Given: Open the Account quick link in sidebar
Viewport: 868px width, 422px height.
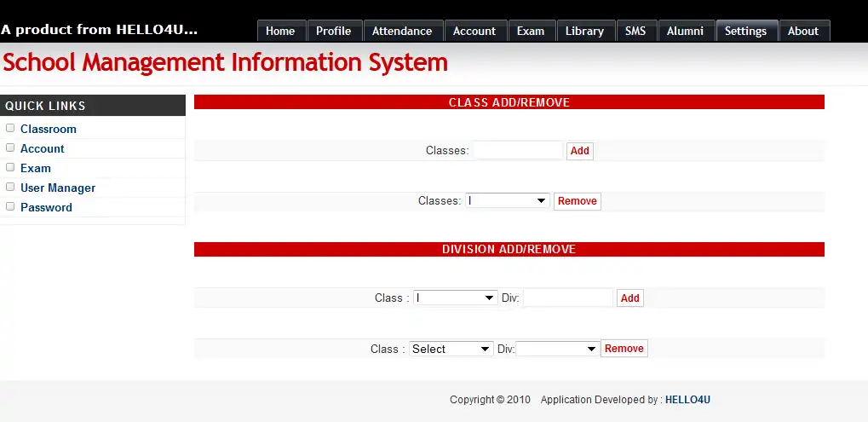Looking at the screenshot, I should coord(42,148).
